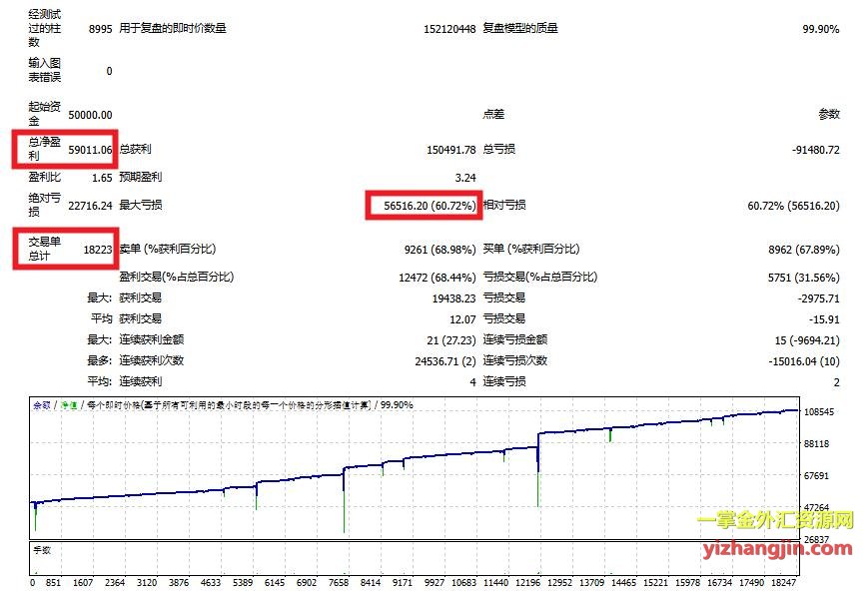Image resolution: width=868 pixels, height=595 pixels.
Task: Click the 绝对亏损 value 22716.24
Action: (x=89, y=206)
